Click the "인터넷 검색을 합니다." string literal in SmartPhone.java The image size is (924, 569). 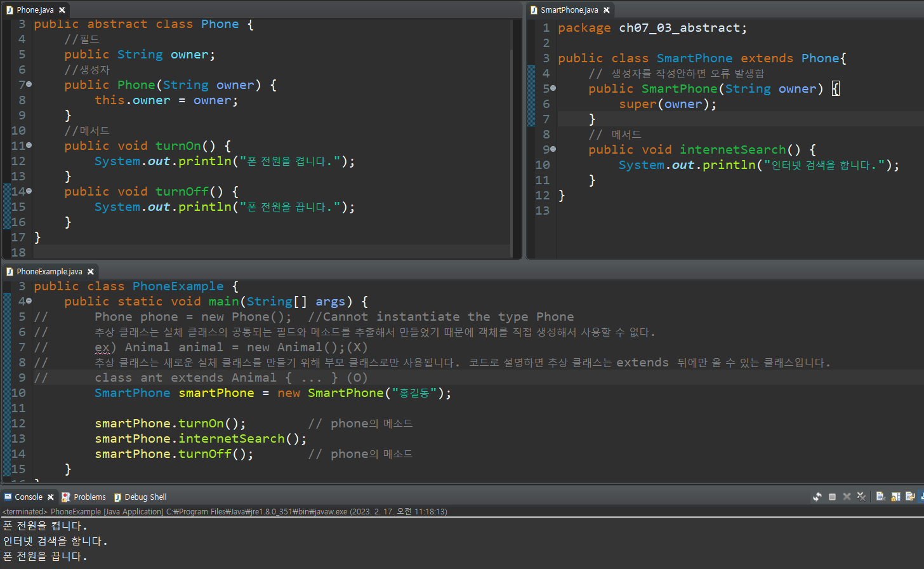pos(824,165)
